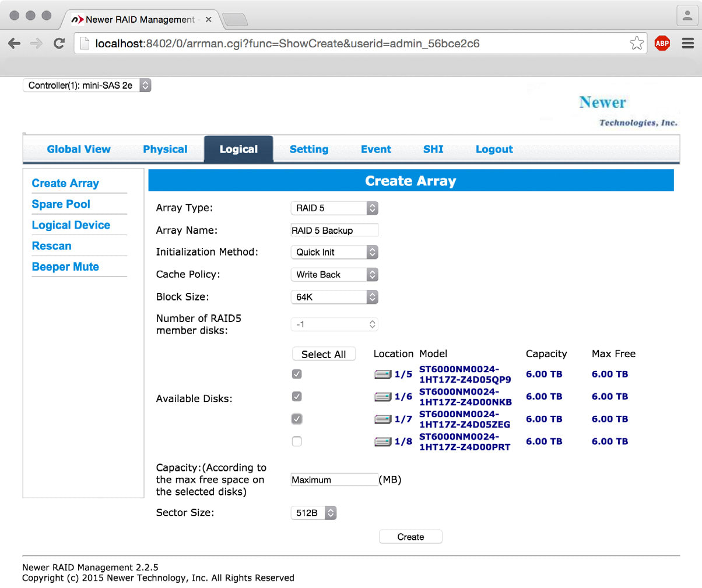Click the disk icon at location 1/6
The image size is (702, 588).
pos(382,397)
